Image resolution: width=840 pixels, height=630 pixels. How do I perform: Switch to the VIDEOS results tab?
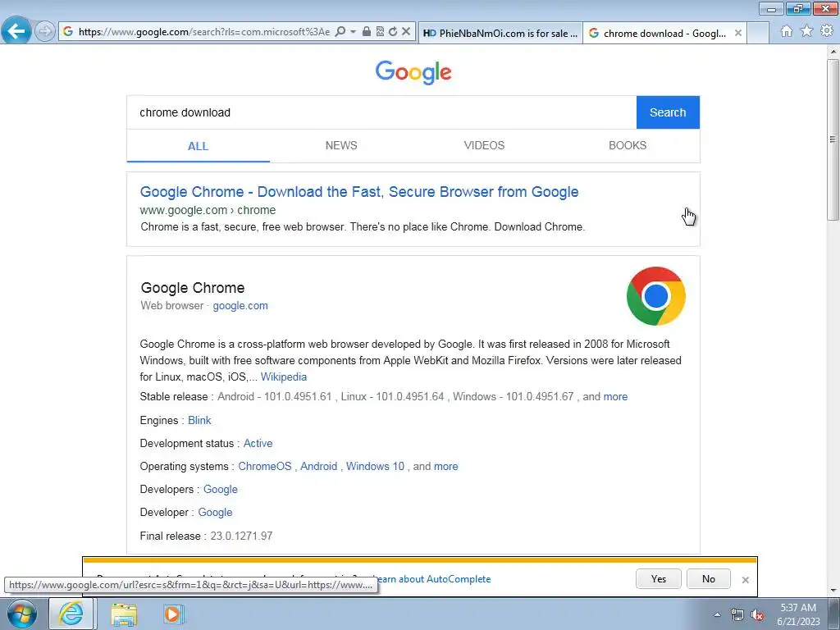tap(484, 146)
